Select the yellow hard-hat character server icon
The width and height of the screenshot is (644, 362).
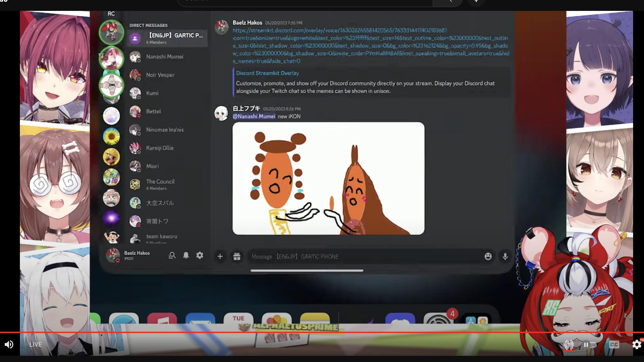(111, 157)
